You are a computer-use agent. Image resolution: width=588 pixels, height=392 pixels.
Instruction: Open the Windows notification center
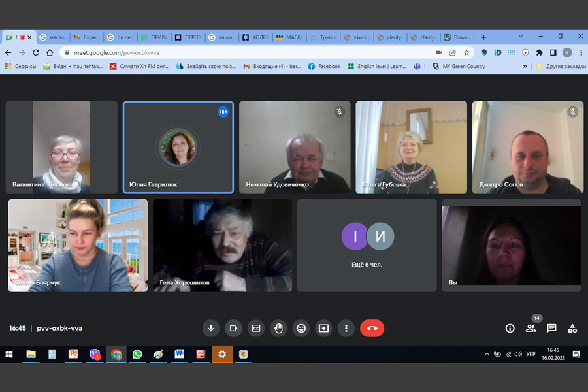coord(576,354)
